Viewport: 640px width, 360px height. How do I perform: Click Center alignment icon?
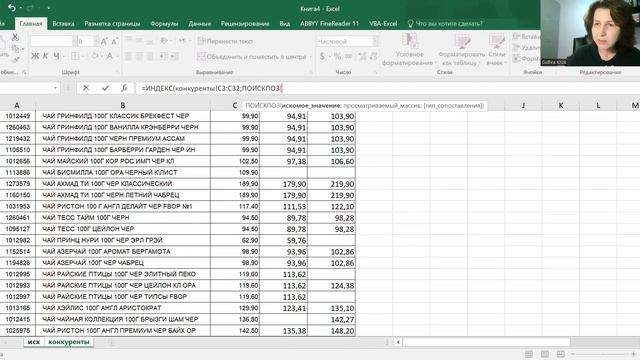pyautogui.click(x=139, y=56)
